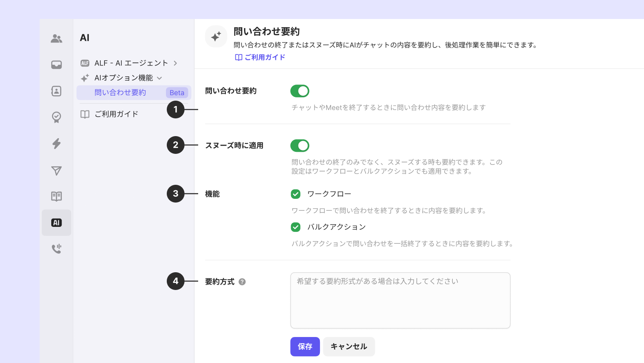This screenshot has height=363, width=644.
Task: Click the lightning bolt automation icon
Action: click(57, 144)
